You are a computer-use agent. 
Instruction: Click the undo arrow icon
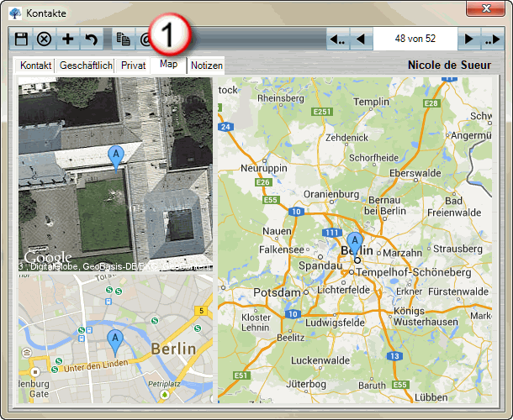point(91,39)
